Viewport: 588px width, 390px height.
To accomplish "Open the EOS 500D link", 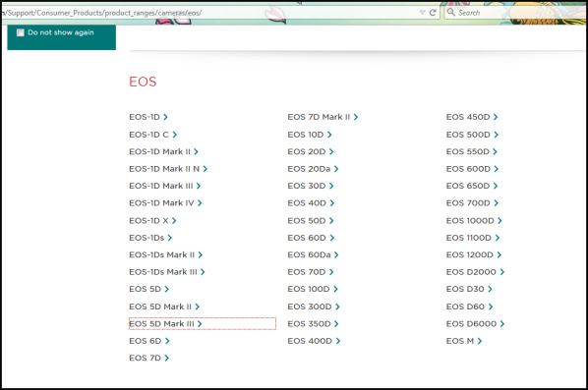I will tap(473, 135).
